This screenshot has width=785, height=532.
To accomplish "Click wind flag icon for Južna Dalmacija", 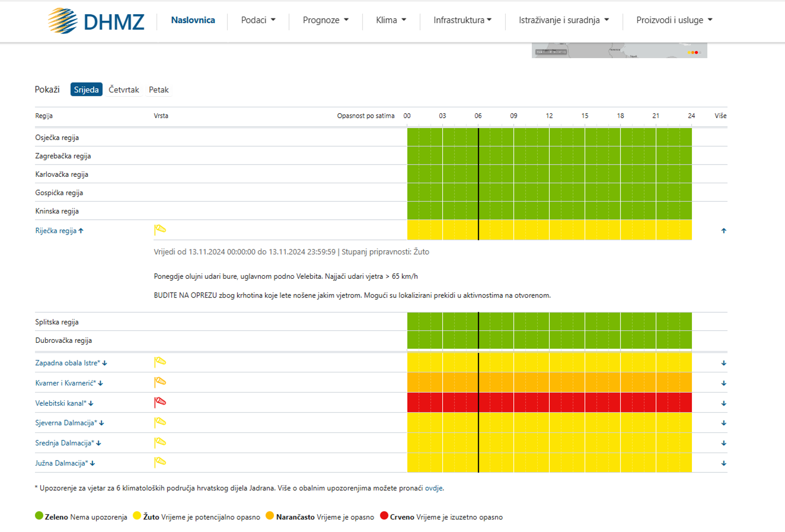I will pos(160,463).
